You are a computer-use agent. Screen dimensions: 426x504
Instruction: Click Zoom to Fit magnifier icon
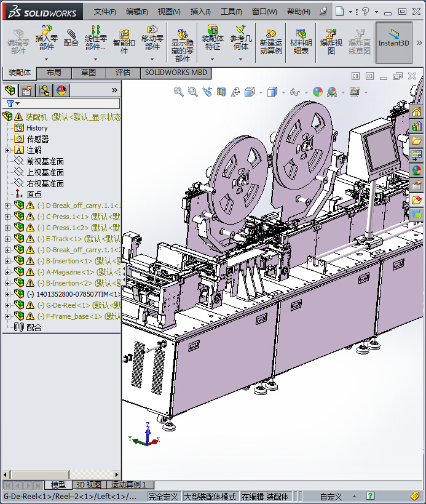pos(178,92)
